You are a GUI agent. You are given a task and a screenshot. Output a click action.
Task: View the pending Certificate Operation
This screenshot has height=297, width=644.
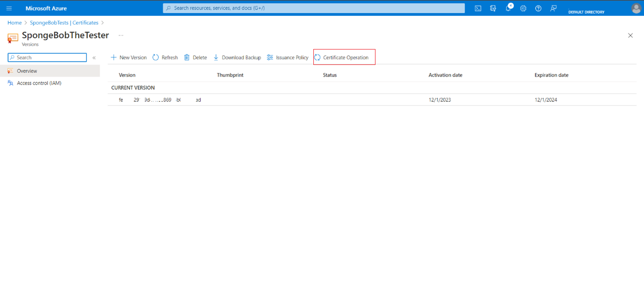[344, 57]
